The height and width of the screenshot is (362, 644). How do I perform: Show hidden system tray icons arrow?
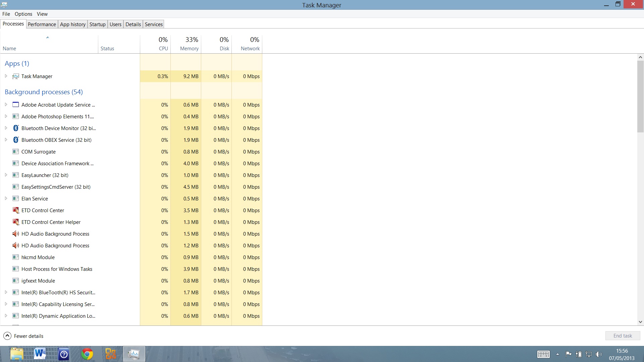pos(557,354)
